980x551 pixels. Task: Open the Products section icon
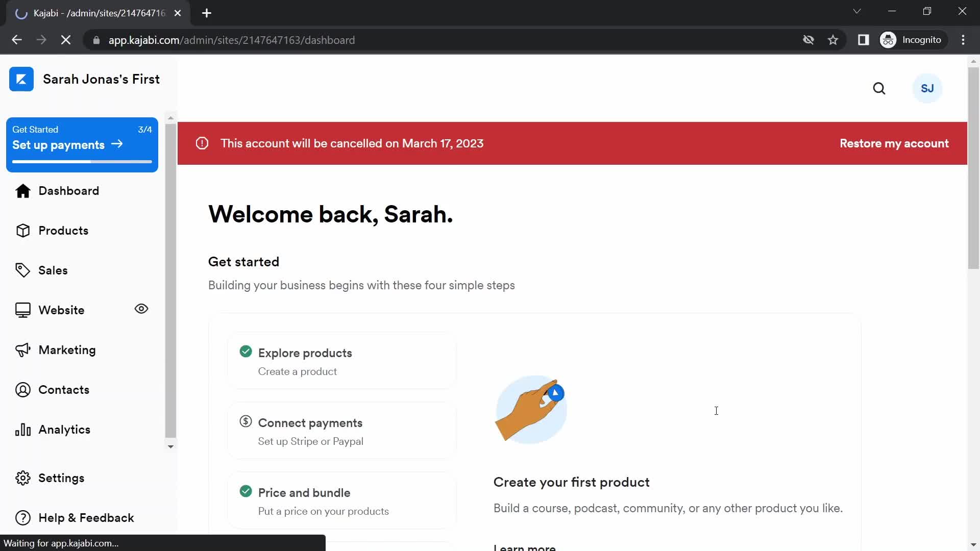coord(22,230)
